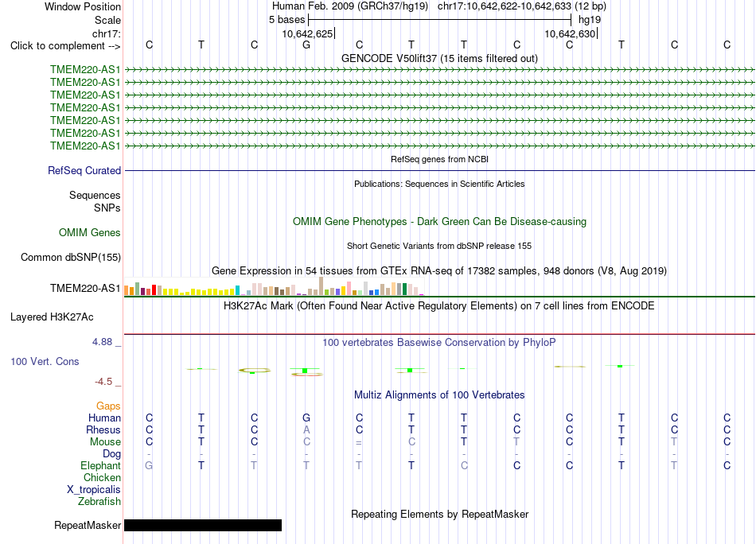Select the 'Rhesus' alignment row label
Viewport: 756px width, 544px height.
tap(103, 429)
